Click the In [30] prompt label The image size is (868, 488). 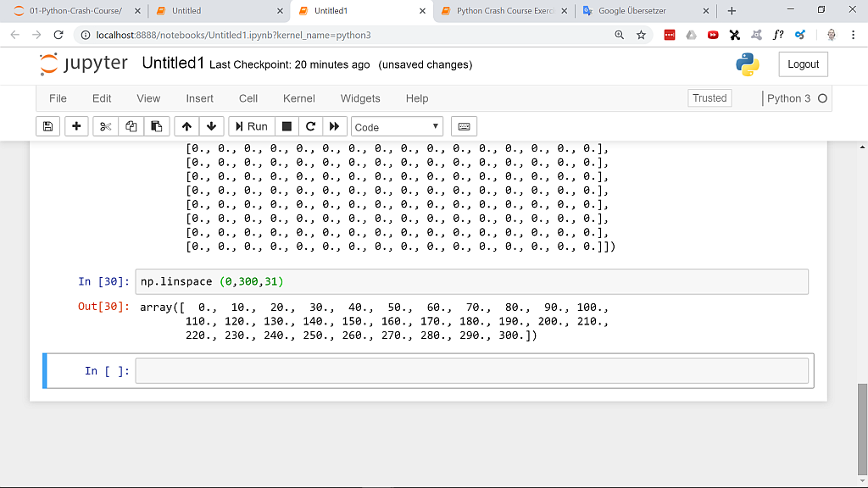tap(103, 281)
